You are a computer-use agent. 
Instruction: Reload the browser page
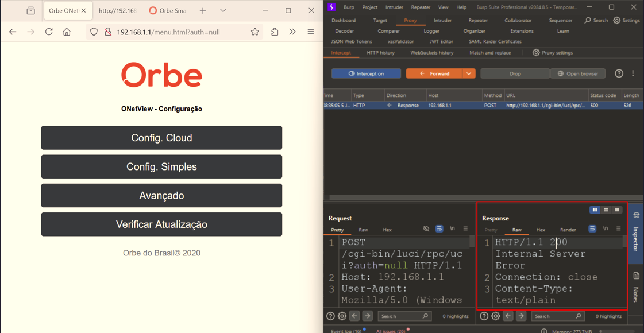[x=49, y=32]
